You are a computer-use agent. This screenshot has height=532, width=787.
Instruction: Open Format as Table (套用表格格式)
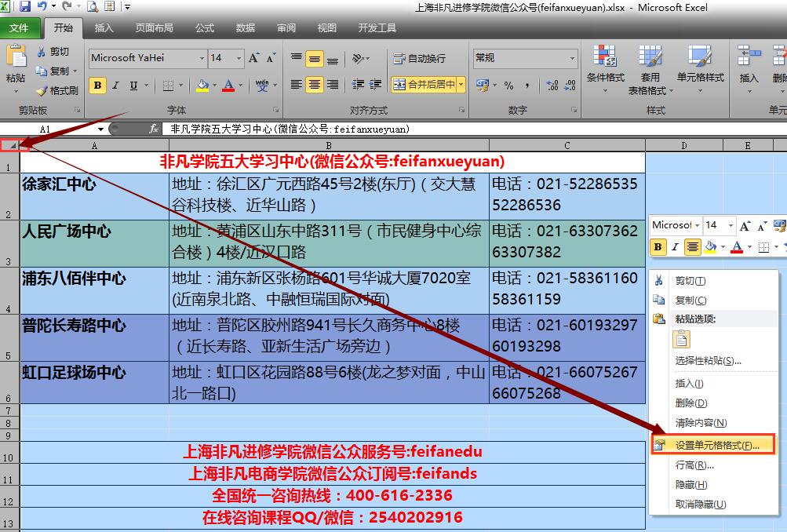pyautogui.click(x=650, y=69)
